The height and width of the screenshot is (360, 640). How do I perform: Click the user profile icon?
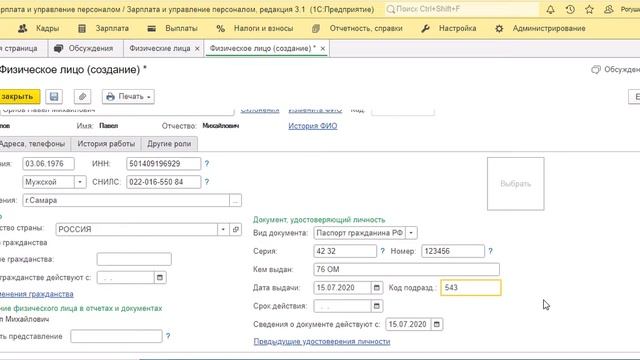pyautogui.click(x=609, y=9)
